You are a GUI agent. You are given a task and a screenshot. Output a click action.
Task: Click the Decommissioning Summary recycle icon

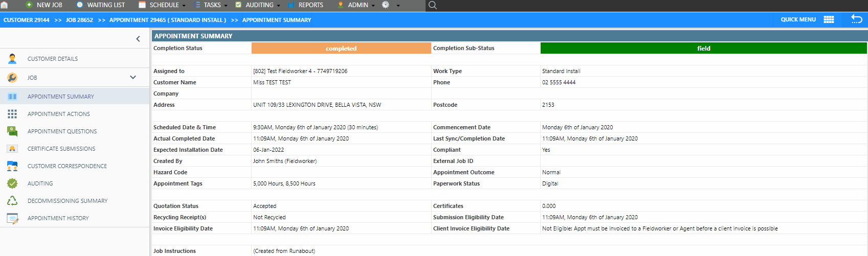(x=12, y=201)
